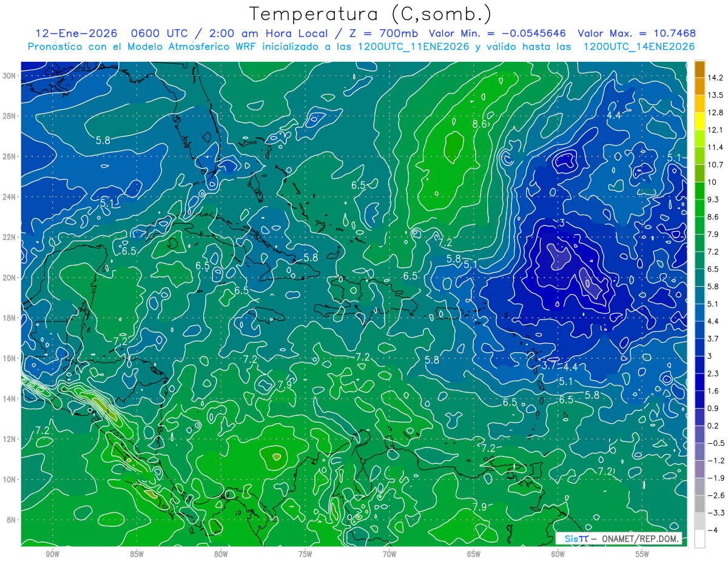728x562 pixels.
Task: Click the '-1.9' value on the color scale
Action: tap(716, 478)
